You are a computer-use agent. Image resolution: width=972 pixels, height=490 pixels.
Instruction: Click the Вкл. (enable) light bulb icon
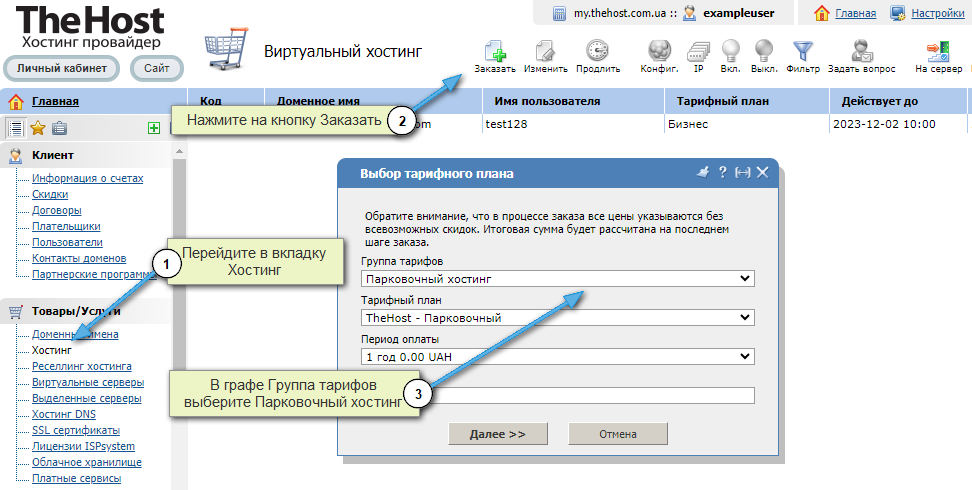731,51
